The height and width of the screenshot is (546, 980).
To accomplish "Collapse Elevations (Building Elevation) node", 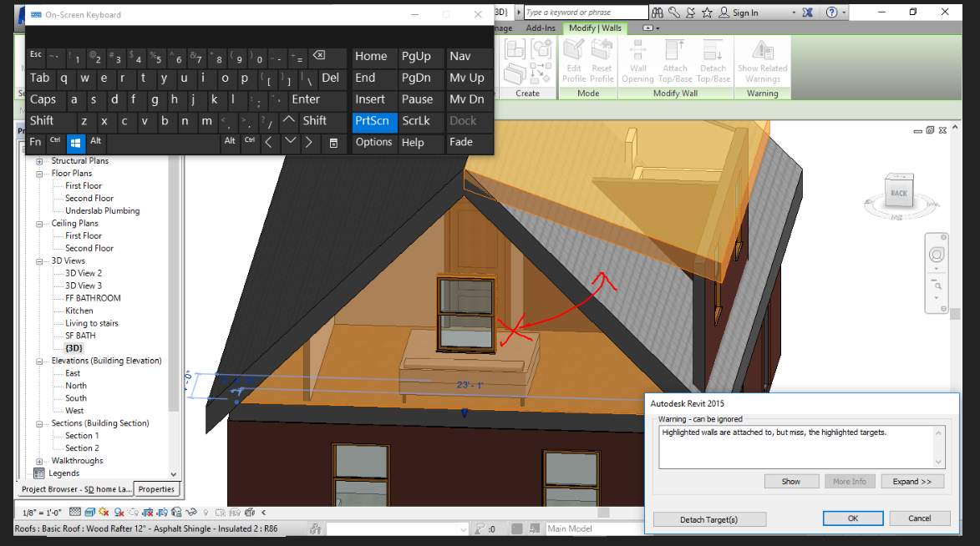I will tap(39, 361).
